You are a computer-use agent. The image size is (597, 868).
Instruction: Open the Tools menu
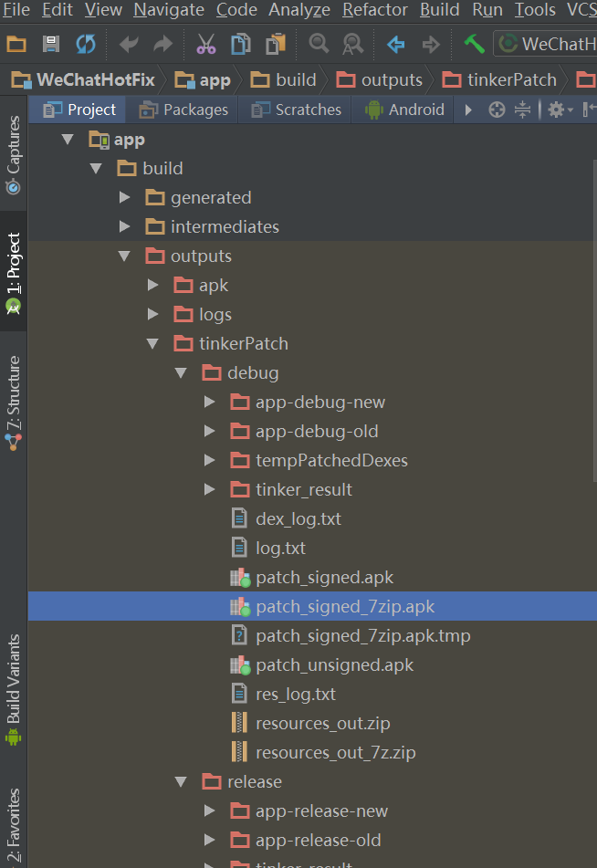tap(535, 9)
